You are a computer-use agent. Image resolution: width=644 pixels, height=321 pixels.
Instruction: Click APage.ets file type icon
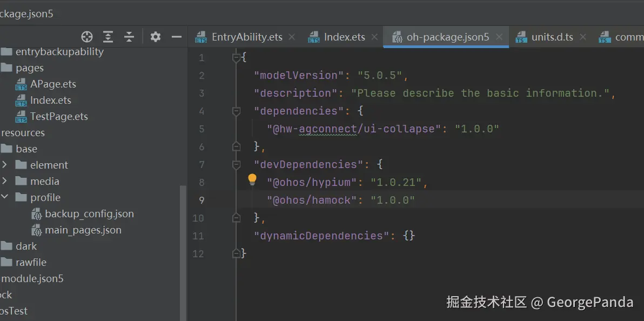(x=21, y=85)
